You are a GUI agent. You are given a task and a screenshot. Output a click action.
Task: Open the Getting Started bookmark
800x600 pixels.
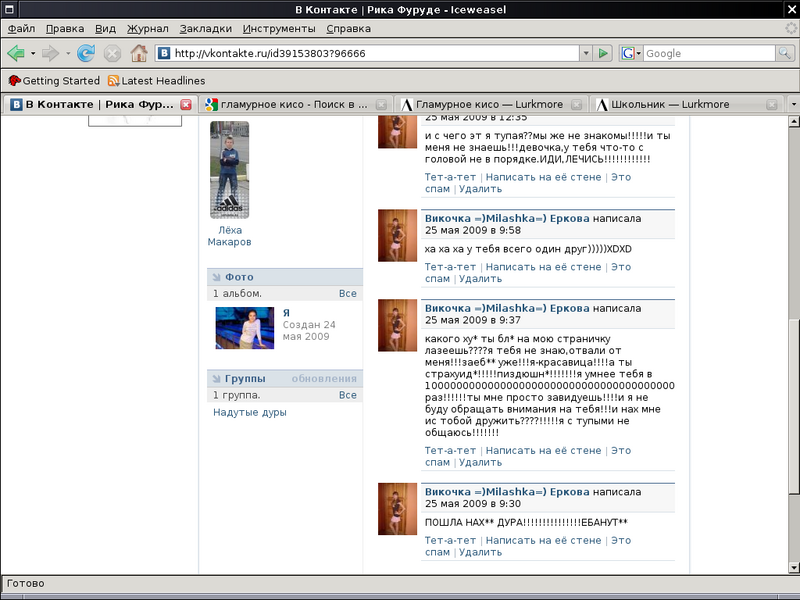tap(54, 81)
